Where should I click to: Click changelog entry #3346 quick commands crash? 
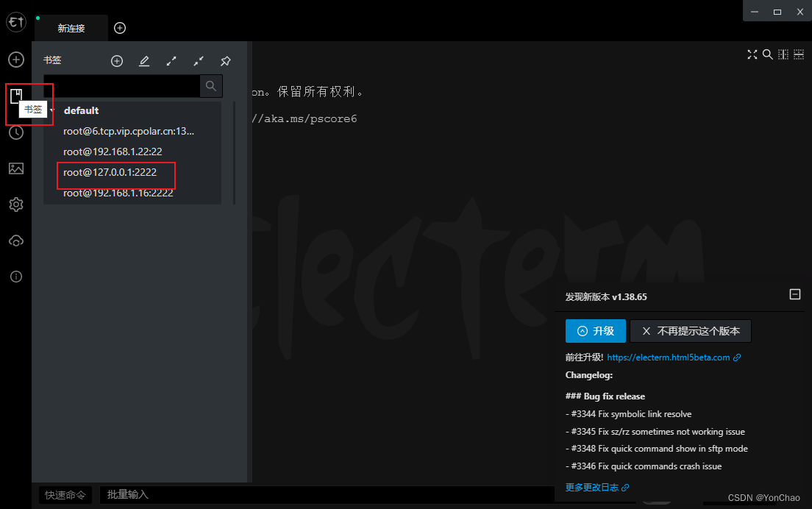643,466
